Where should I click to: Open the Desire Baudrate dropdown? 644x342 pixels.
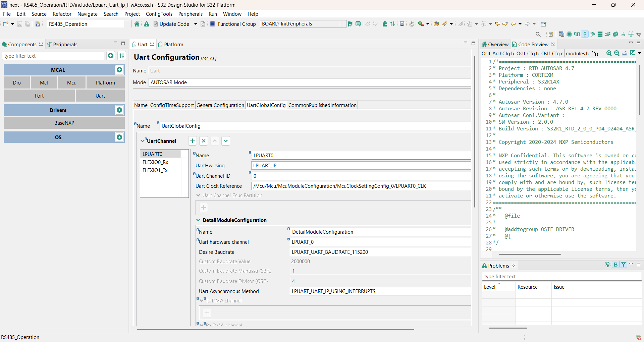click(380, 252)
